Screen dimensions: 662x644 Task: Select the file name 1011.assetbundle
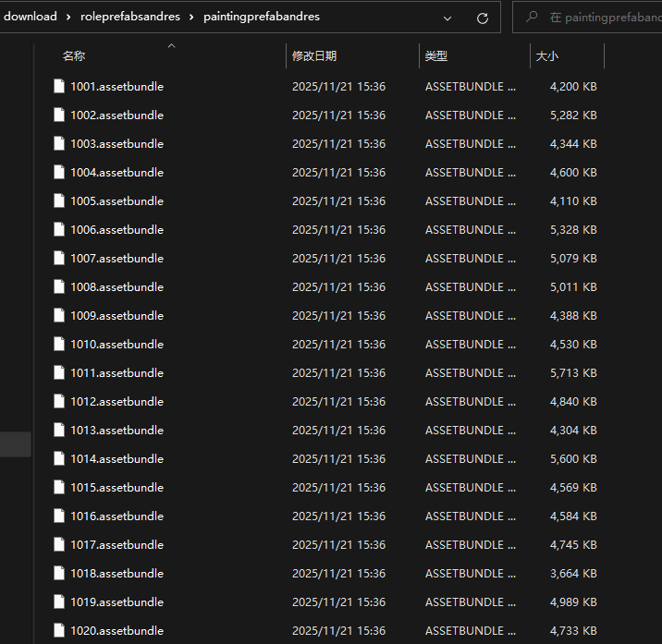[116, 373]
